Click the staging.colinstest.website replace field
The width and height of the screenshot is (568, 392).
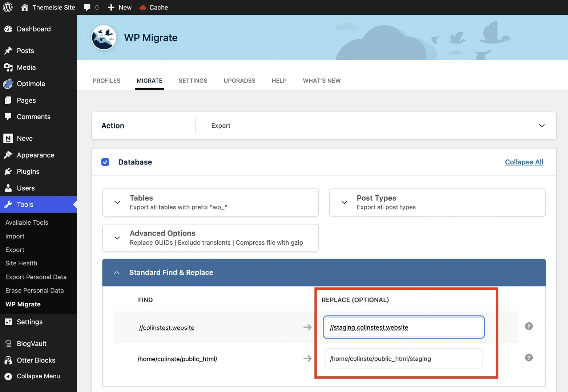pos(404,327)
